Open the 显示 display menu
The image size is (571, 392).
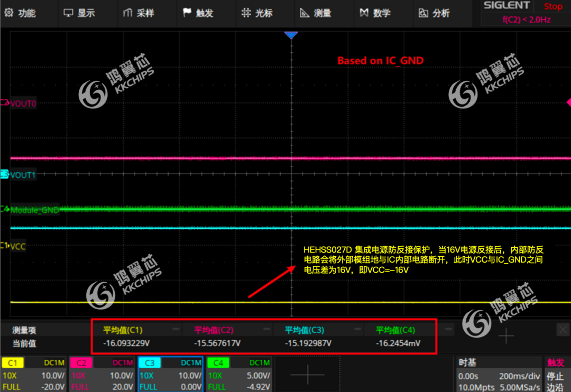coord(79,13)
